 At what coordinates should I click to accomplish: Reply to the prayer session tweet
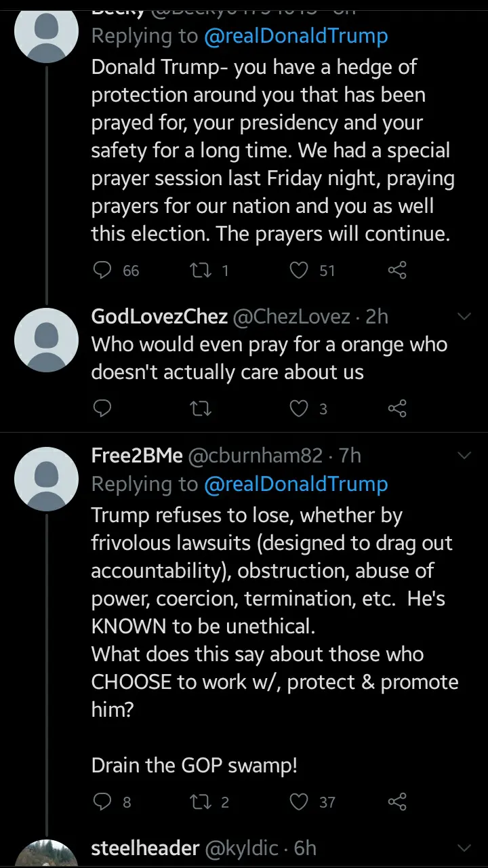pos(102,271)
